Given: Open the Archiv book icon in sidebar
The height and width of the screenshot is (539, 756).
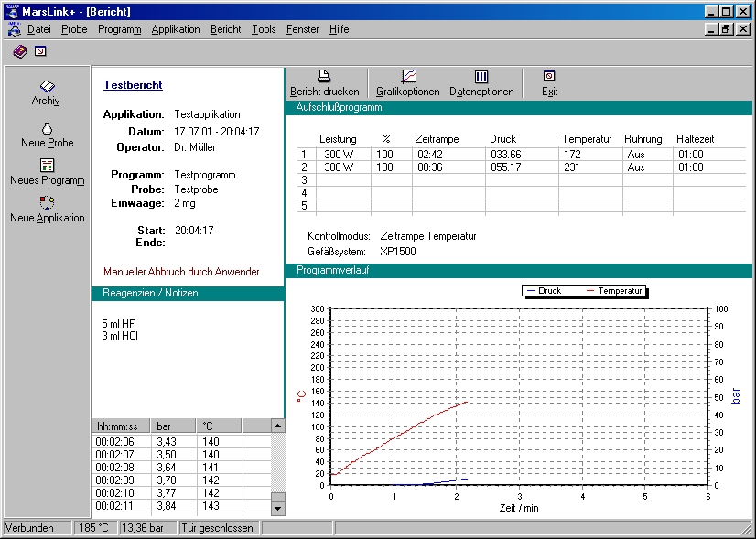Looking at the screenshot, I should click(x=47, y=86).
